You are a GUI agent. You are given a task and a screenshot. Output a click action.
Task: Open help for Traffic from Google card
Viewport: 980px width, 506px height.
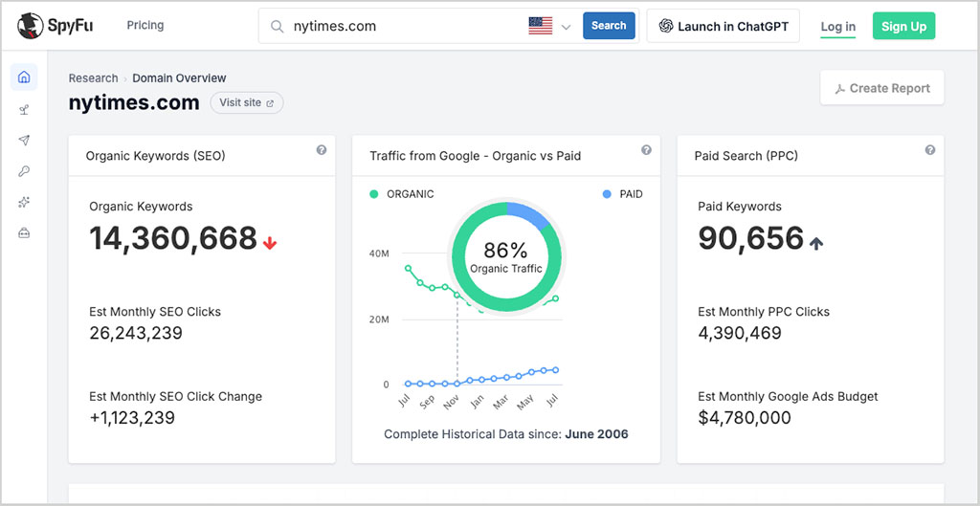point(646,150)
